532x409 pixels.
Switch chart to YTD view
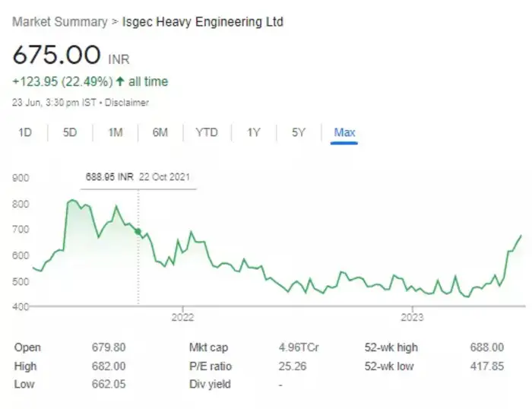(207, 132)
